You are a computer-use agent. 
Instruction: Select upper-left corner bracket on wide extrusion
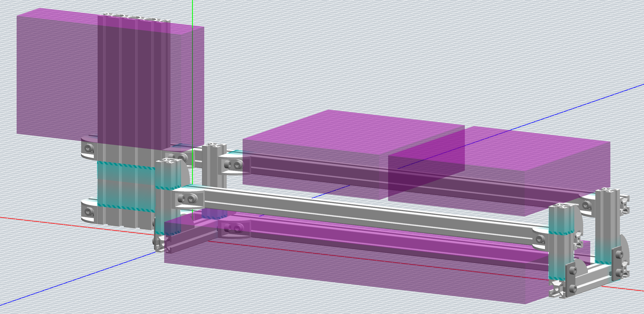(88, 148)
